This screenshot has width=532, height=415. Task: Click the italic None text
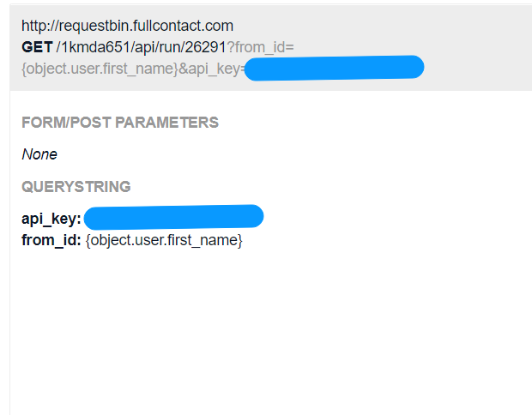[39, 154]
